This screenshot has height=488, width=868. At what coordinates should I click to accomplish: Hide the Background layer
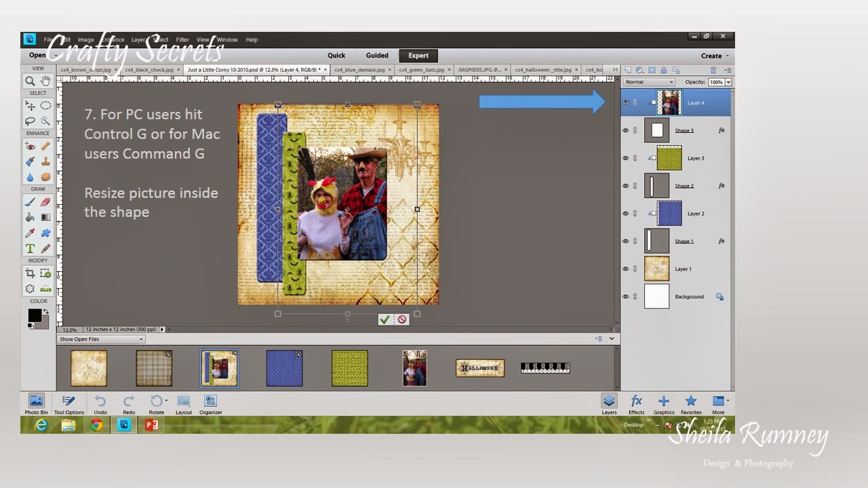coord(625,296)
